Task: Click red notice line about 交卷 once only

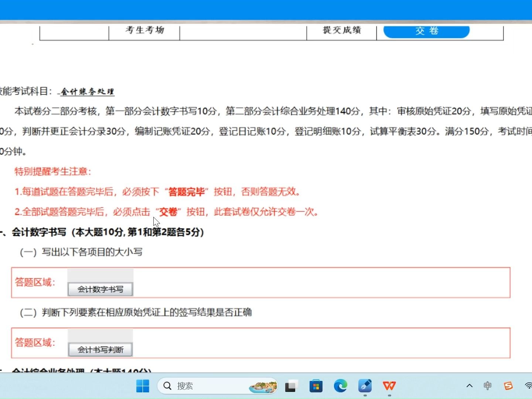Action: point(167,212)
